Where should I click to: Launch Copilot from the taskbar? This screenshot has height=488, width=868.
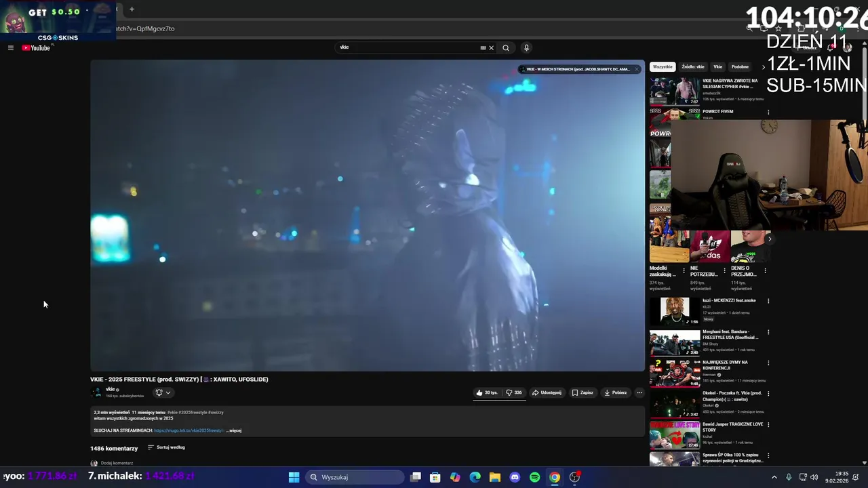[455, 477]
